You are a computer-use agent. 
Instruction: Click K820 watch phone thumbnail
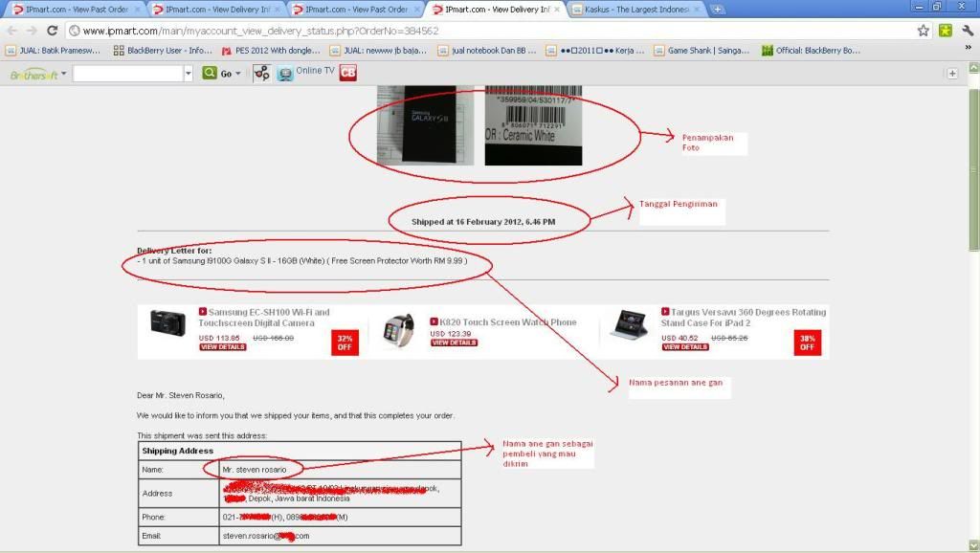point(400,331)
